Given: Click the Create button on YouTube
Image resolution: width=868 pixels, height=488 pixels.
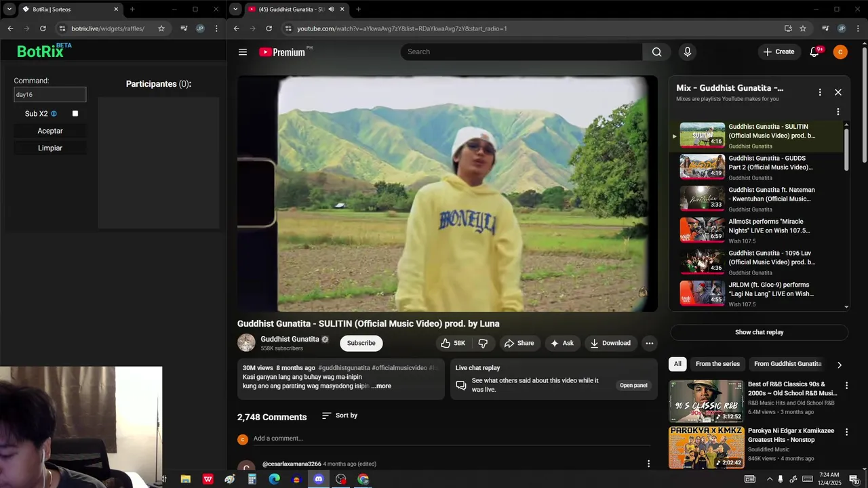Looking at the screenshot, I should (778, 52).
